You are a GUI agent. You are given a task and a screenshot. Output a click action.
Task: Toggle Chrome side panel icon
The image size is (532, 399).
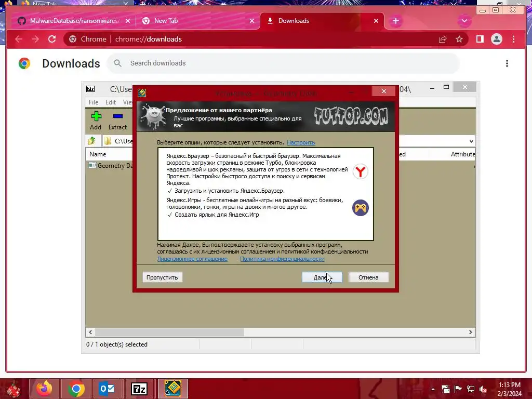click(x=480, y=39)
